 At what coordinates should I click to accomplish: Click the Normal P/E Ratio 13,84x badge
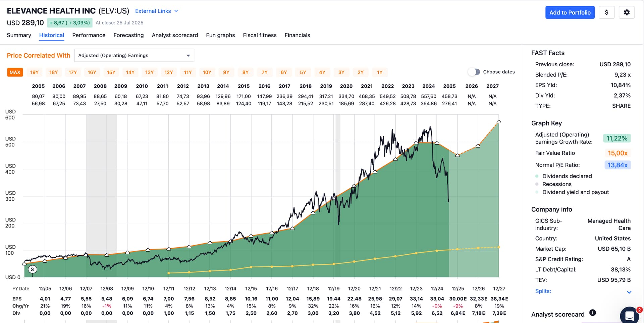pyautogui.click(x=617, y=165)
